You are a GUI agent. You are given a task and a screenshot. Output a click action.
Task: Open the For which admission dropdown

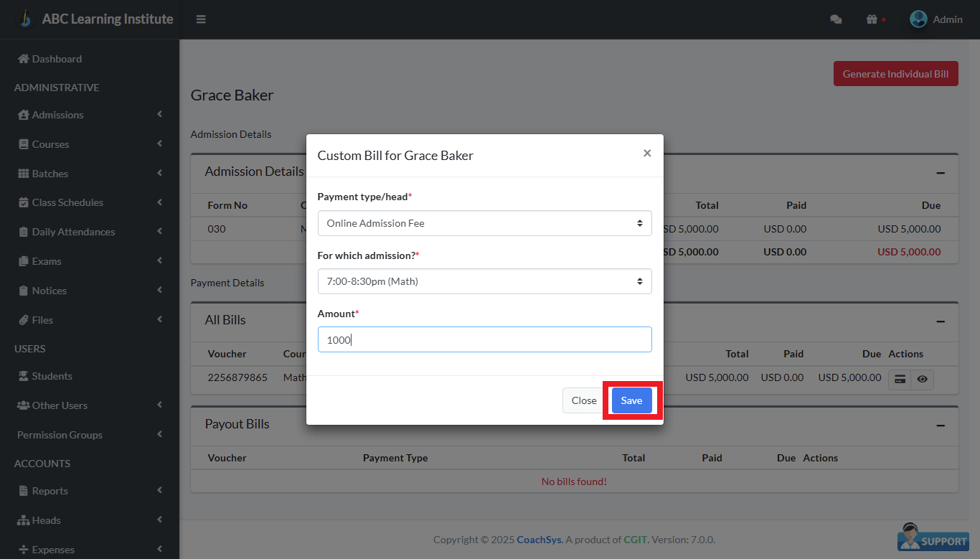coord(484,281)
